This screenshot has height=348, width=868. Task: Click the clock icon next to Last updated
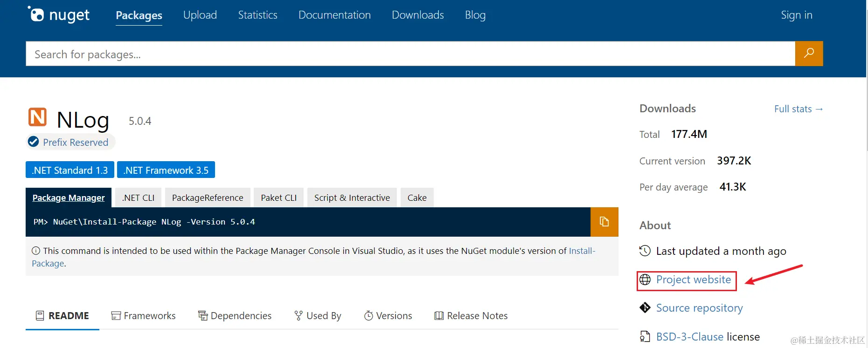click(x=645, y=251)
